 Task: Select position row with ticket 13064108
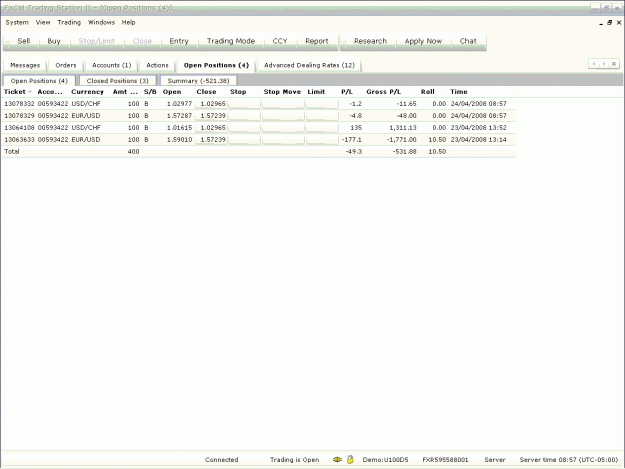tap(259, 128)
